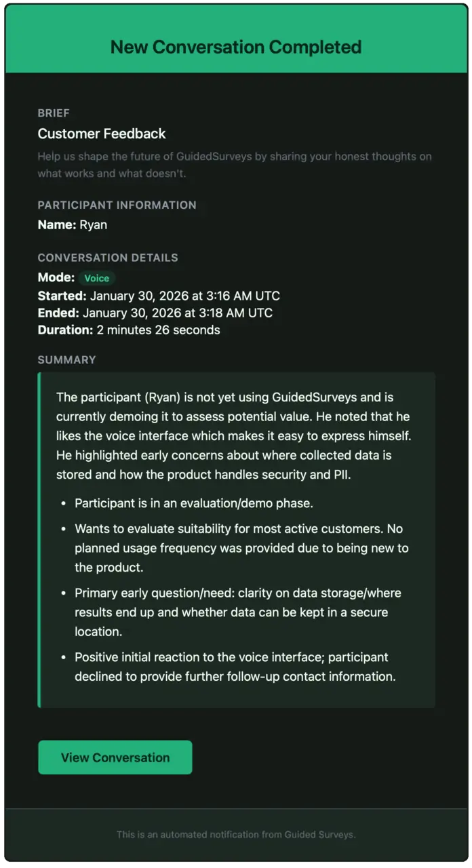Click the Voice mode badge
The height and width of the screenshot is (868, 472).
click(96, 277)
